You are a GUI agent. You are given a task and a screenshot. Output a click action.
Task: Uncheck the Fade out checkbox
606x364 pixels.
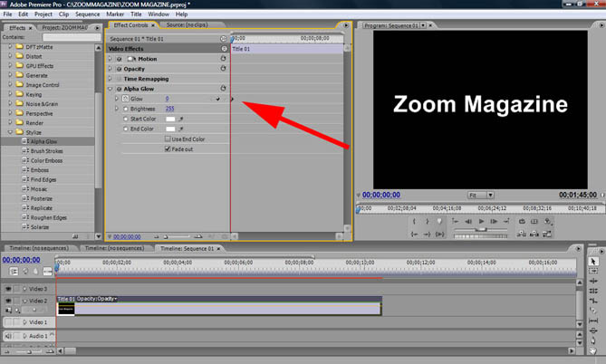(x=168, y=149)
